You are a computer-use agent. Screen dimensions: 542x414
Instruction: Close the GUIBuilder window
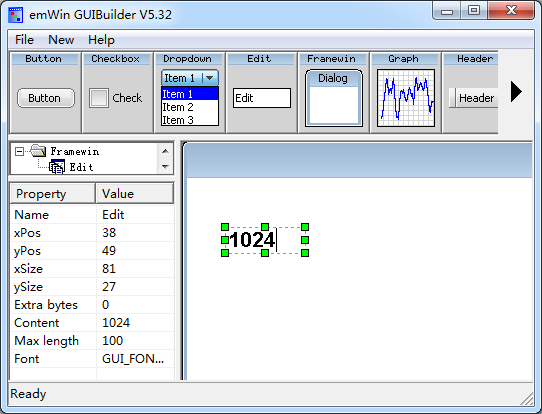(511, 11)
